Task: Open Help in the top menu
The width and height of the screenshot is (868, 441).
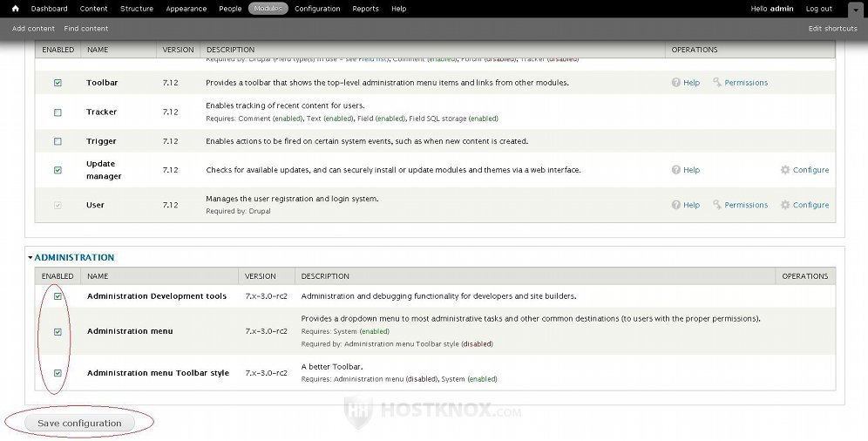Action: 398,9
